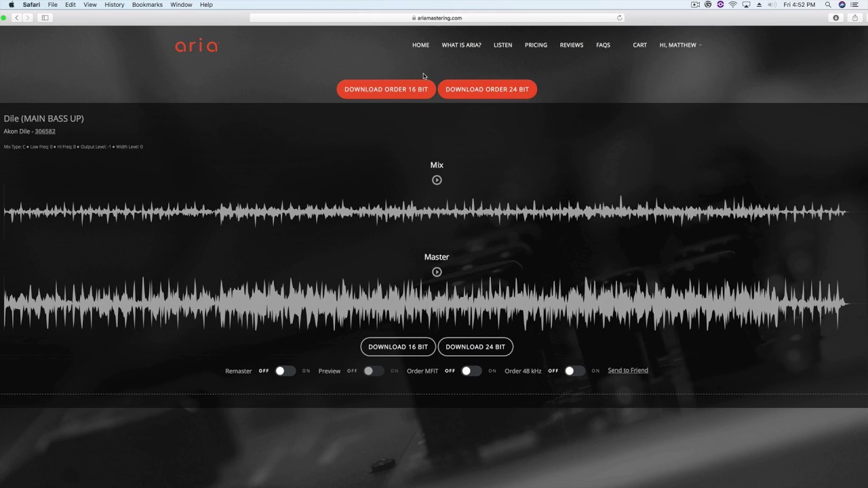The image size is (868, 488).
Task: Click the ariamastering.com address bar
Action: [x=437, y=18]
